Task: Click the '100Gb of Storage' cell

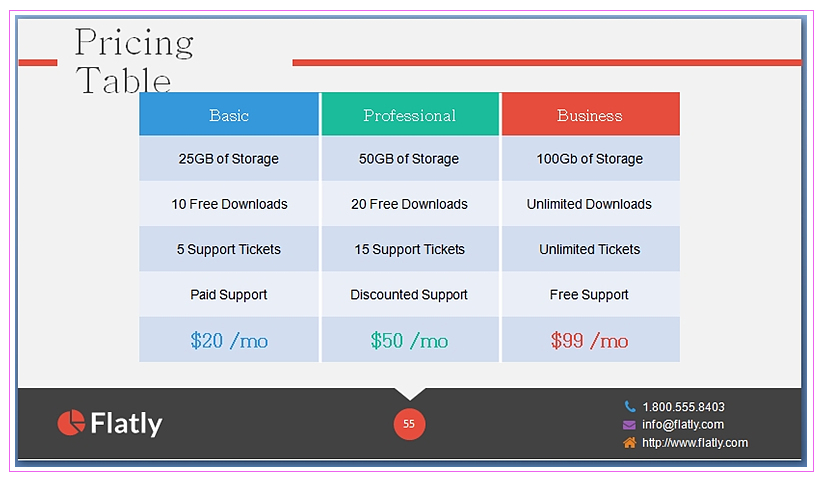Action: [591, 158]
